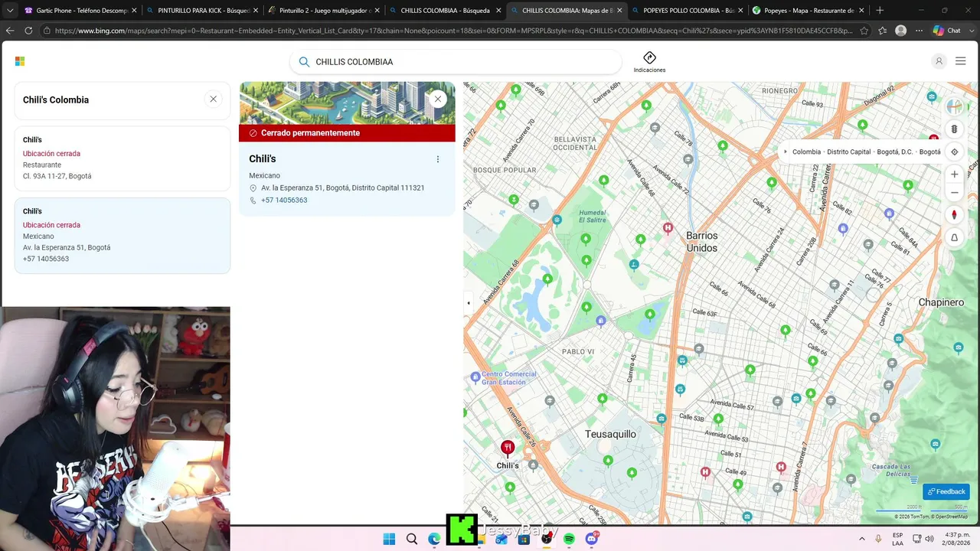Open the Indicaciones directions icon
The width and height of the screenshot is (980, 551).
[x=649, y=62]
